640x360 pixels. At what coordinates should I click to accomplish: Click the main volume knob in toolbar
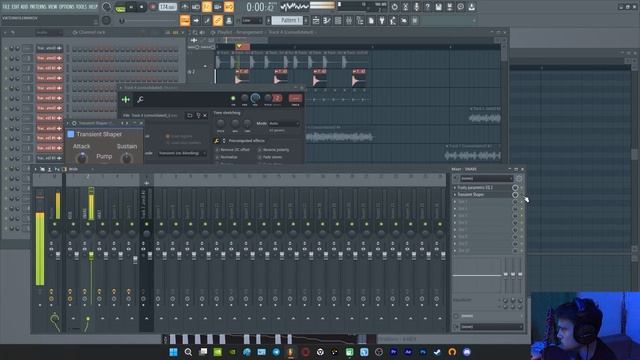point(107,7)
